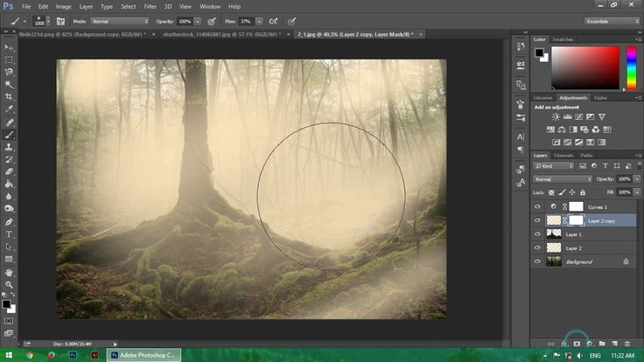Click the layer style fx icon
This screenshot has width=644, height=362.
(x=563, y=344)
